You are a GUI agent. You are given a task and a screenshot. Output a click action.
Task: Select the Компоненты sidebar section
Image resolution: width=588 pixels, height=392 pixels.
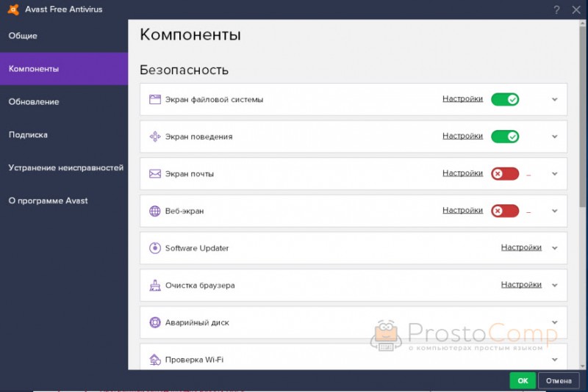coord(64,68)
